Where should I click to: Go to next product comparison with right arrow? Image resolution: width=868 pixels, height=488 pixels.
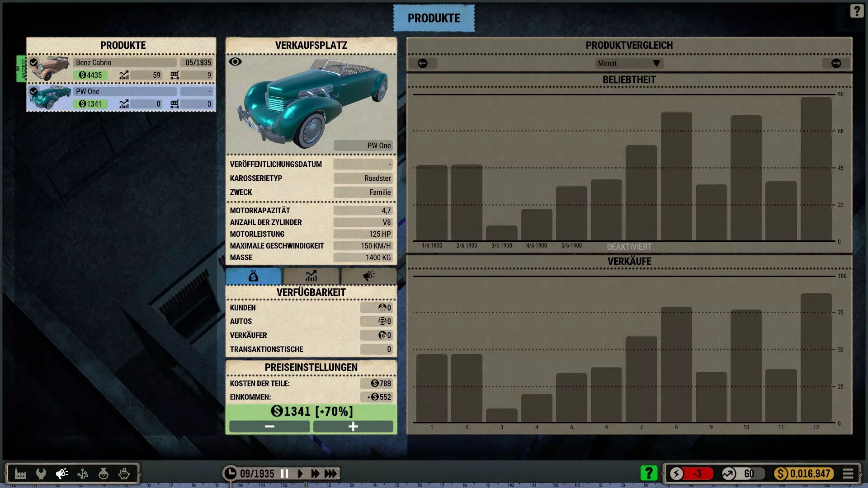pyautogui.click(x=836, y=63)
